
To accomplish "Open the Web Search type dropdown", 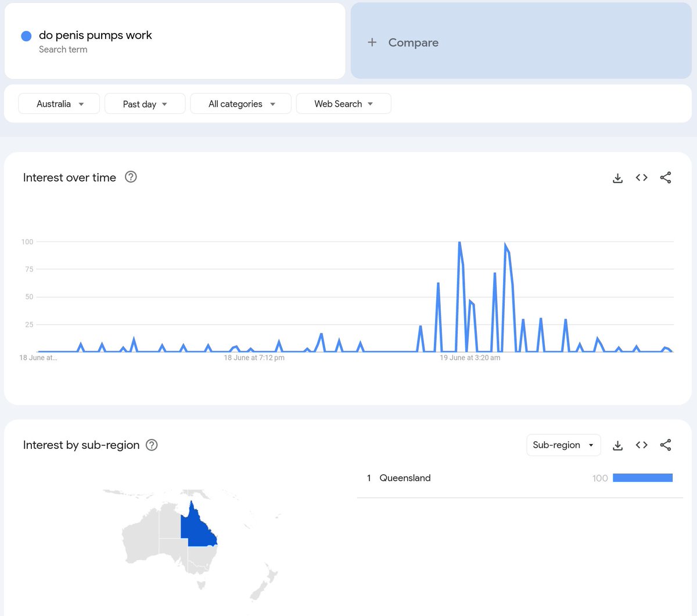I will point(344,104).
